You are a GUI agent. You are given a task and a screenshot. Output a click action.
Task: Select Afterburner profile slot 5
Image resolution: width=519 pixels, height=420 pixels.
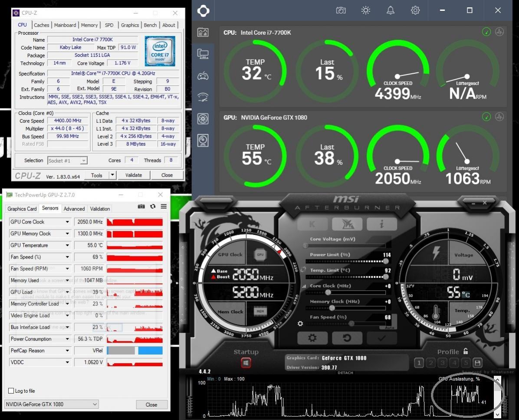click(x=466, y=363)
